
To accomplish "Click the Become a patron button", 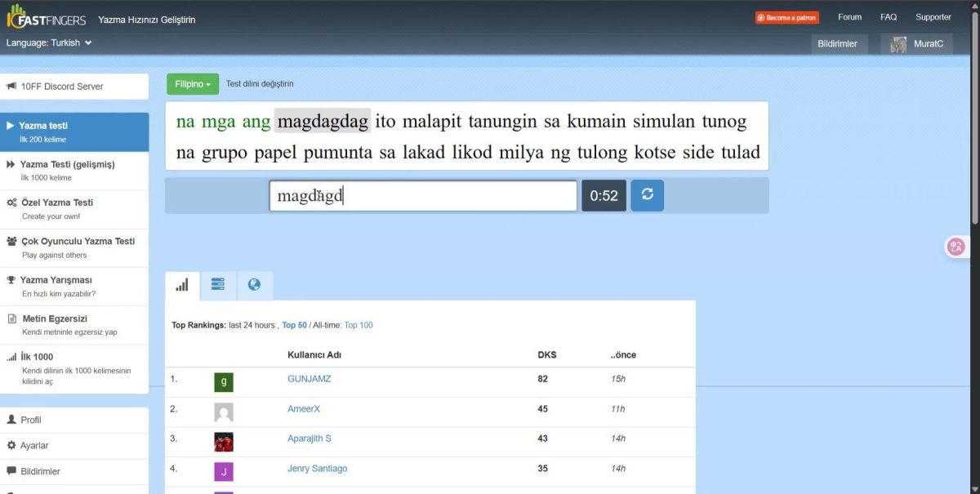I will coord(787,17).
